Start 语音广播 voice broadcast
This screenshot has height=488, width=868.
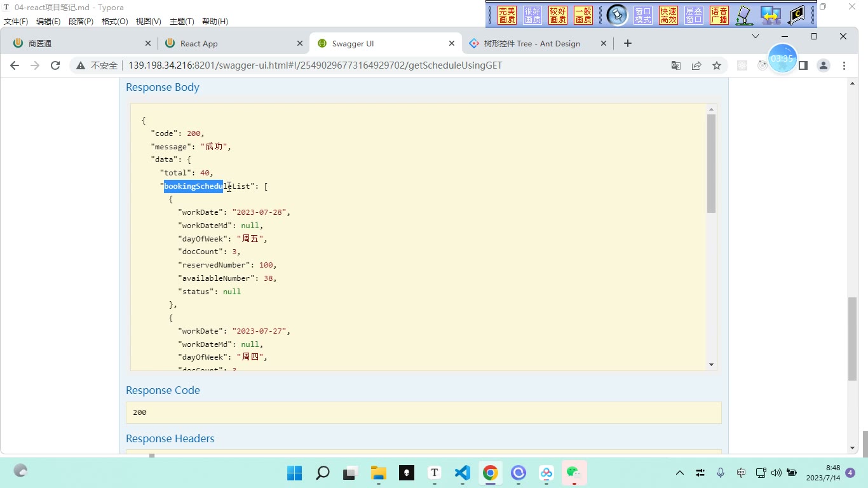point(719,15)
